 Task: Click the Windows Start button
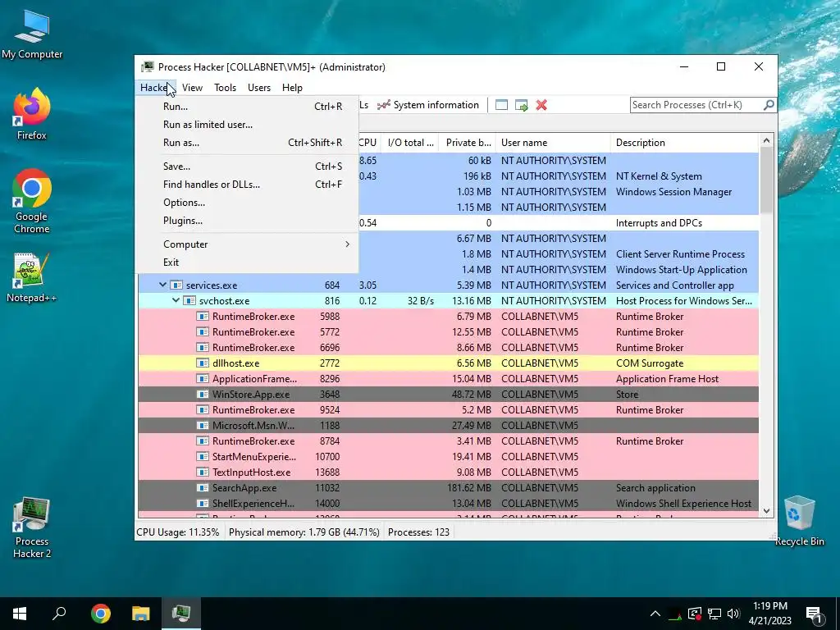pyautogui.click(x=20, y=614)
